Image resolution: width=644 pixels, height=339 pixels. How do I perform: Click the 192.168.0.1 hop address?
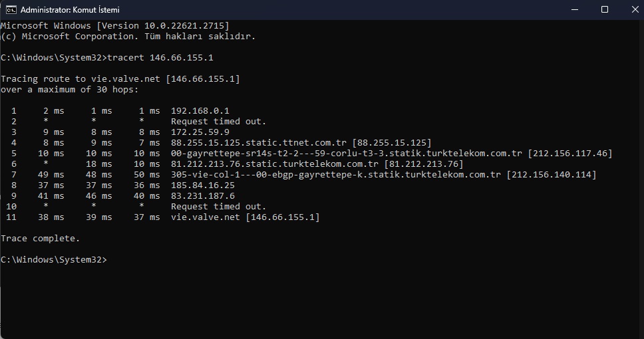point(200,111)
